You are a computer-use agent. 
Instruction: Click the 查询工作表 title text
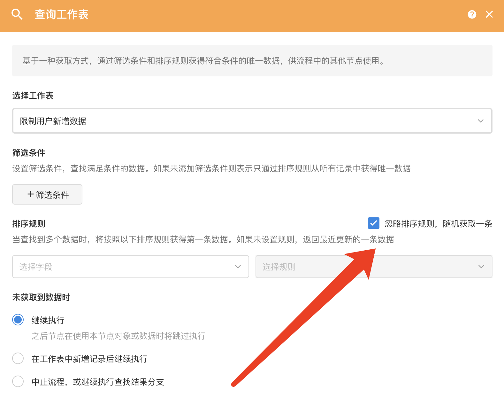click(x=61, y=15)
